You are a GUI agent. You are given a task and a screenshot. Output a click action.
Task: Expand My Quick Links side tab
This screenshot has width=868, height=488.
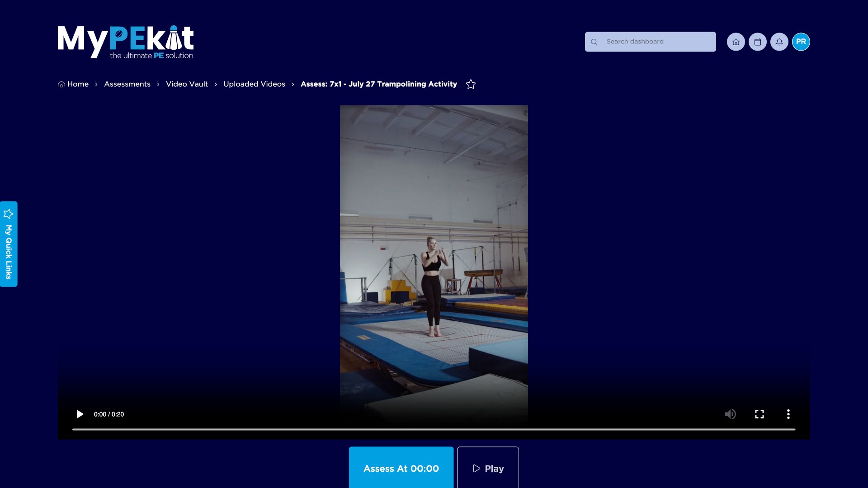coord(9,244)
